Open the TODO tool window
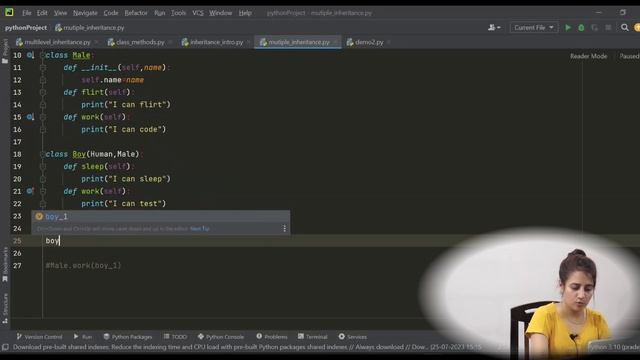Screen dimensions: 640x360 pos(175,337)
